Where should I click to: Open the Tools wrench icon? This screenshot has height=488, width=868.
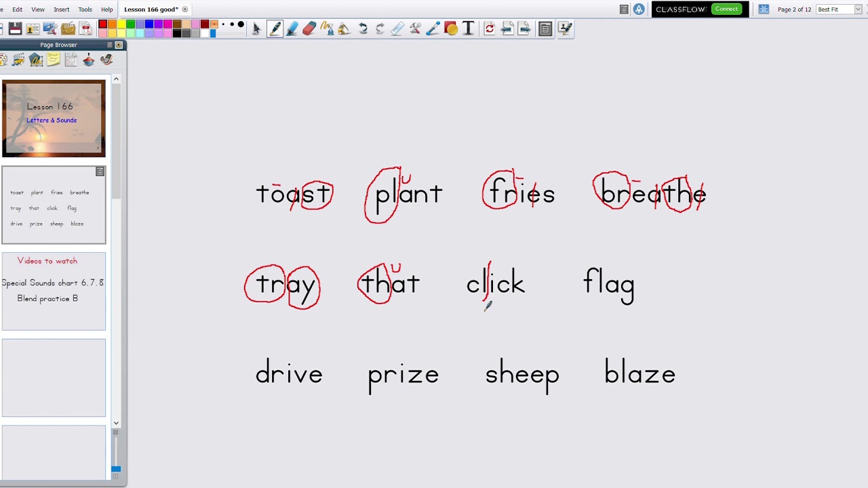(415, 28)
